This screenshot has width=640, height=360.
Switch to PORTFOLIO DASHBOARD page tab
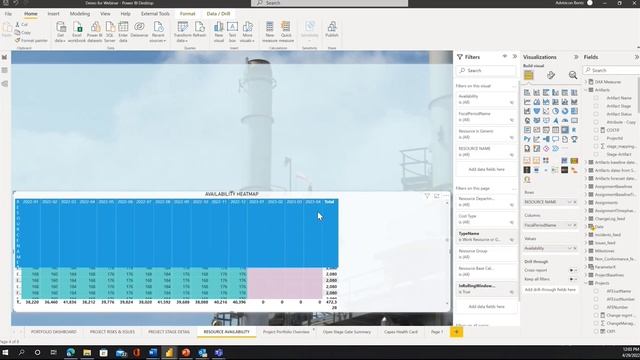point(53,332)
